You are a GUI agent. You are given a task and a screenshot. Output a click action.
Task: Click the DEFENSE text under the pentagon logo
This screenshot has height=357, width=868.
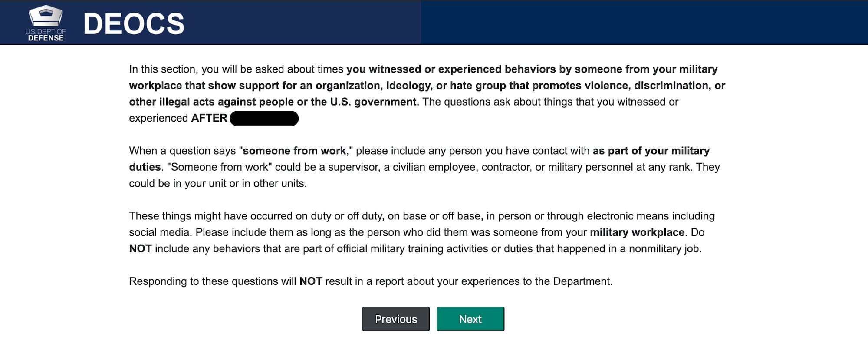pos(45,38)
